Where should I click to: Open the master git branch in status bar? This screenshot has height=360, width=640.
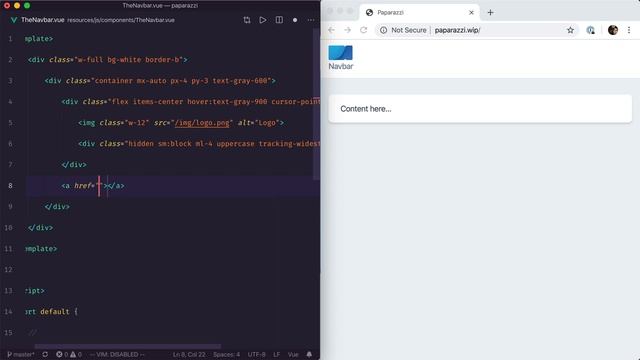pyautogui.click(x=21, y=354)
